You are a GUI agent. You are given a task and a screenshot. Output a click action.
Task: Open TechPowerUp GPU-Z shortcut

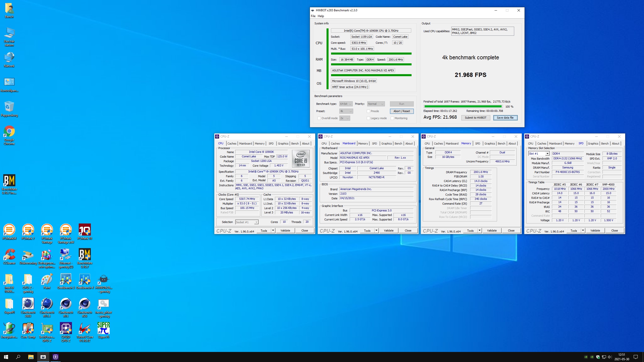(47, 332)
